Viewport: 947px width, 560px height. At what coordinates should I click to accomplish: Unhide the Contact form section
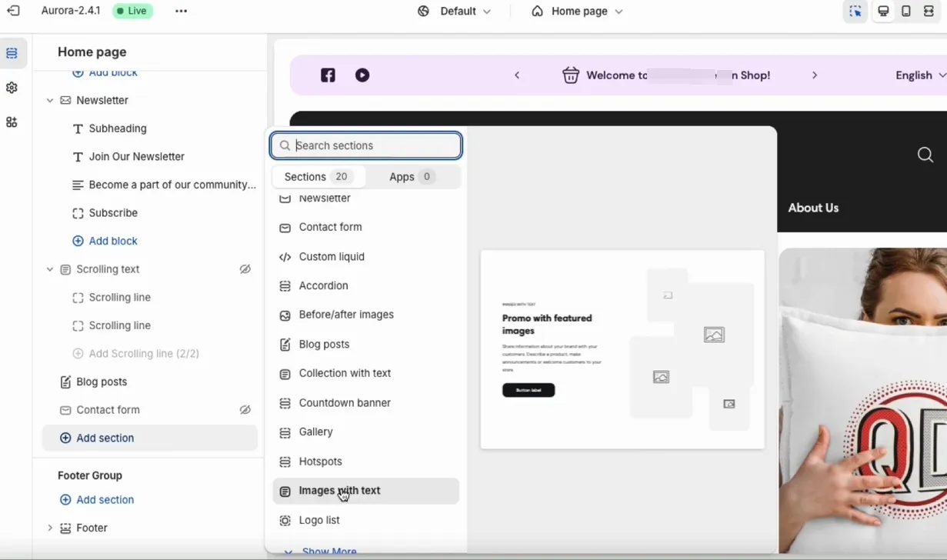click(245, 410)
